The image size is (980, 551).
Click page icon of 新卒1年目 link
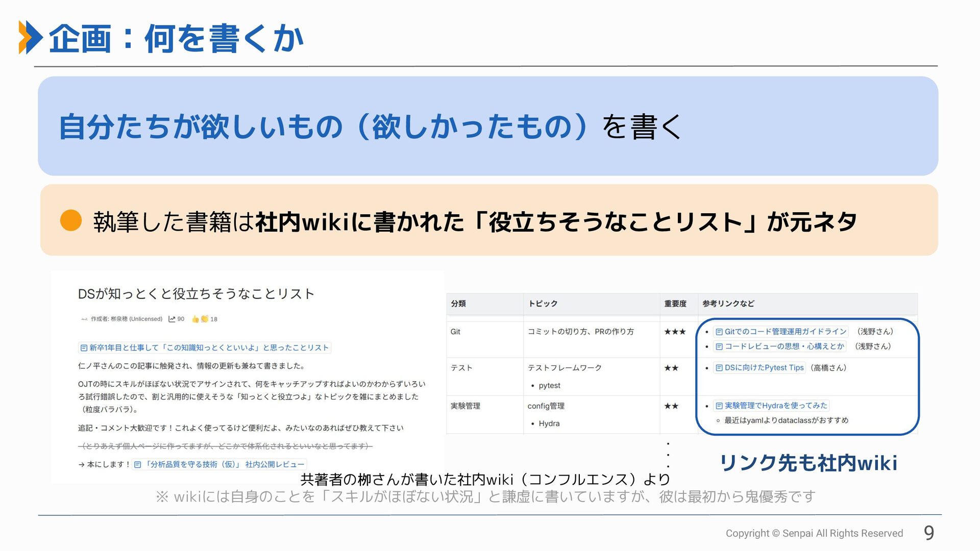(84, 348)
